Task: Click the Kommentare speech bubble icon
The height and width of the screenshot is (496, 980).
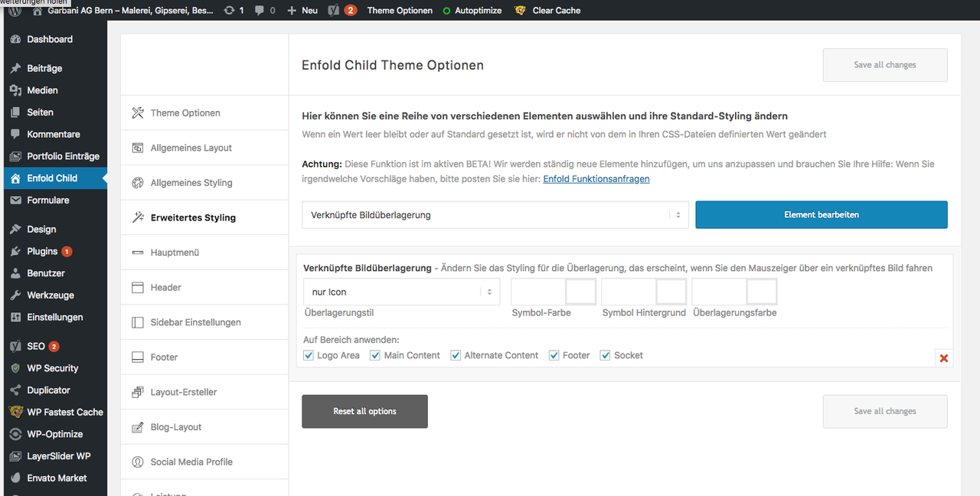Action: point(15,134)
